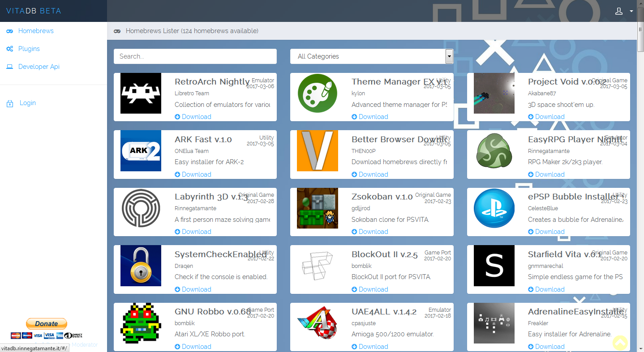644x352 pixels.
Task: Click the SystemCheckEnabled padlock icon
Action: coord(141,266)
